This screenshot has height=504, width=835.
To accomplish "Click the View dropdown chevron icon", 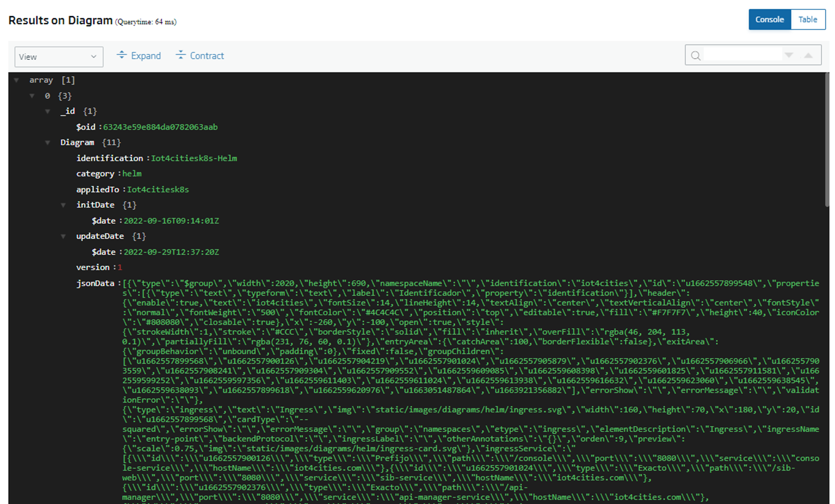I will 94,57.
